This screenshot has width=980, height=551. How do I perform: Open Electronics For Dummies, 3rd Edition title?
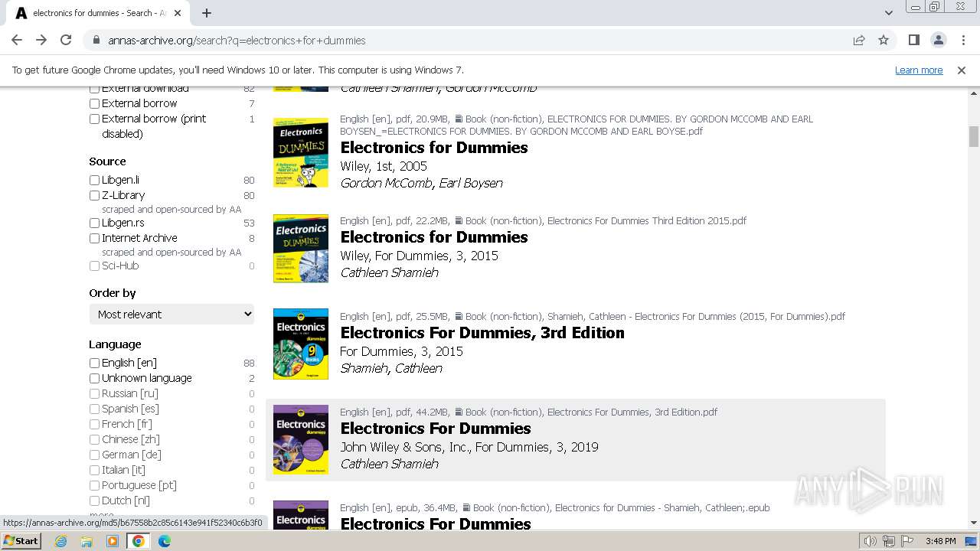click(x=482, y=333)
